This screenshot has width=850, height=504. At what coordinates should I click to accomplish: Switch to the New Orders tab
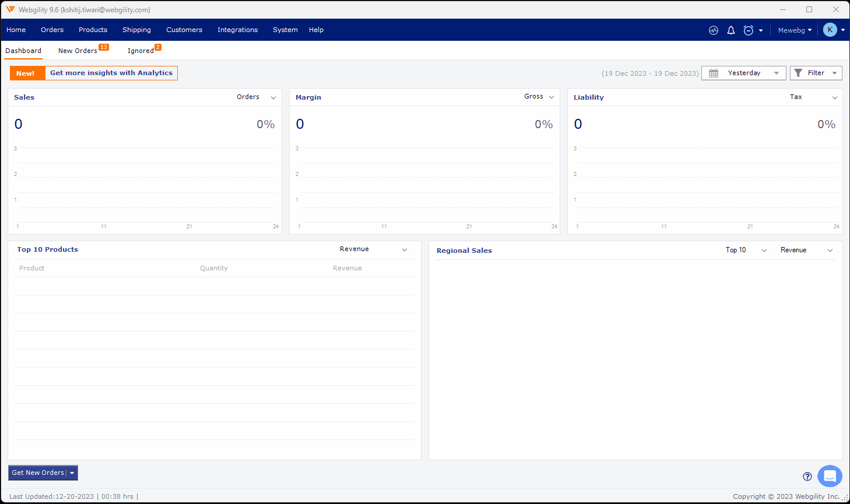click(x=78, y=51)
